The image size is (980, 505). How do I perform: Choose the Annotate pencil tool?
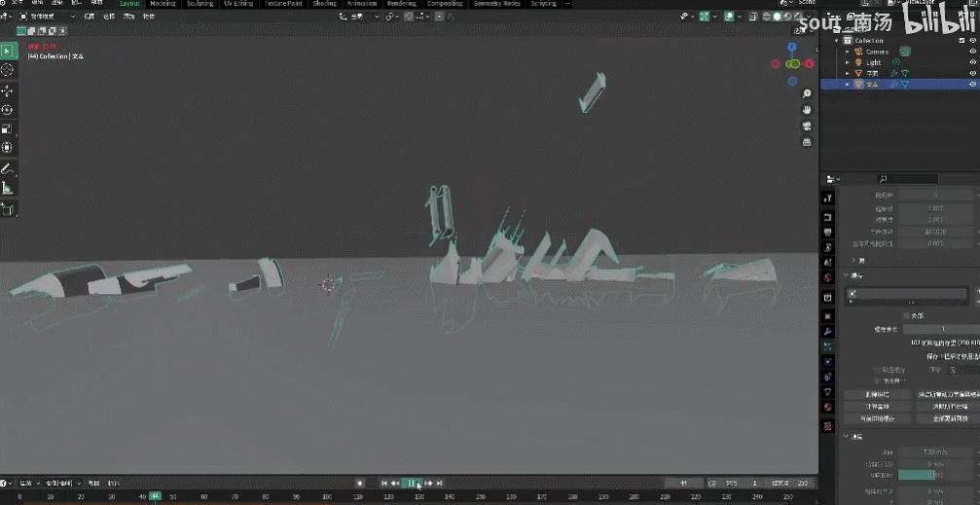pyautogui.click(x=8, y=169)
